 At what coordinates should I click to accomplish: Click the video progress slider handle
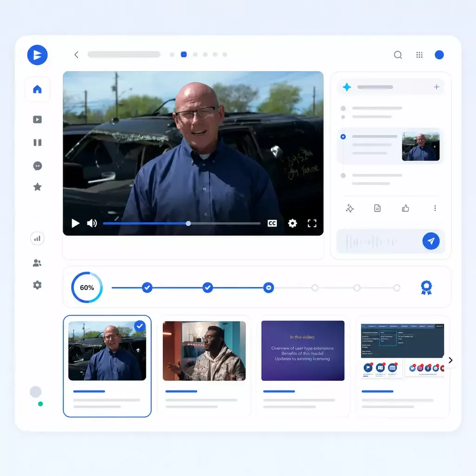click(189, 224)
